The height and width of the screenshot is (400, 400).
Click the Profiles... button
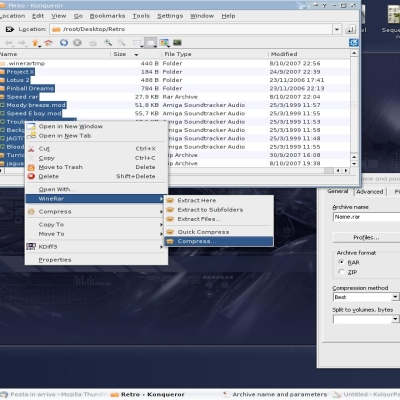click(366, 238)
